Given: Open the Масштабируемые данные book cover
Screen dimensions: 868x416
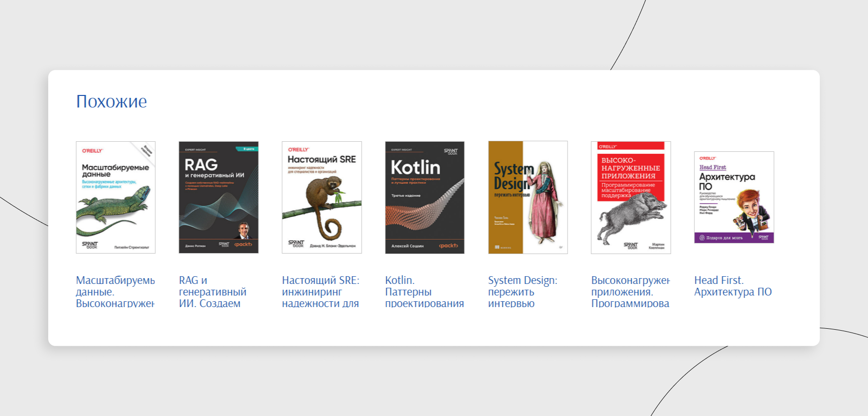Looking at the screenshot, I should click(x=116, y=197).
